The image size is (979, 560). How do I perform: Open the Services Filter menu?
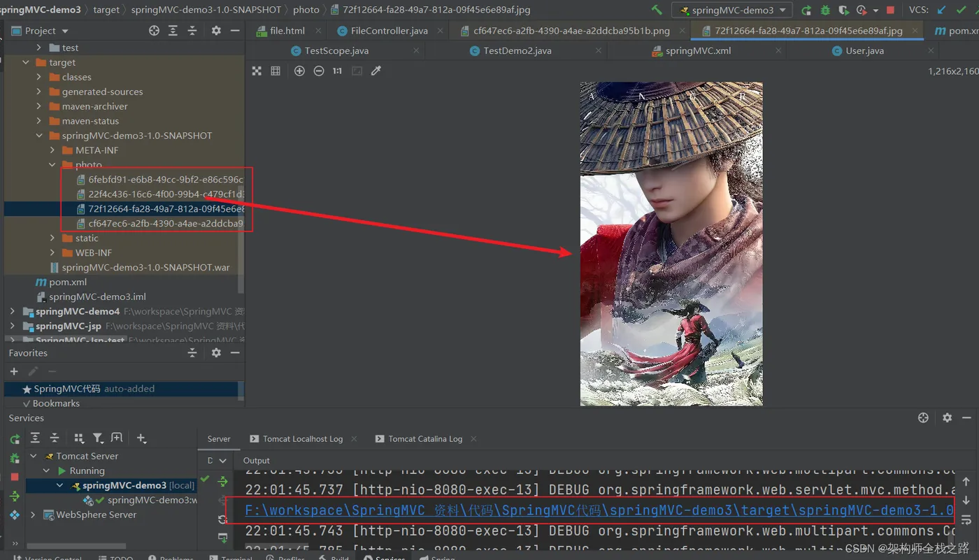click(x=98, y=438)
